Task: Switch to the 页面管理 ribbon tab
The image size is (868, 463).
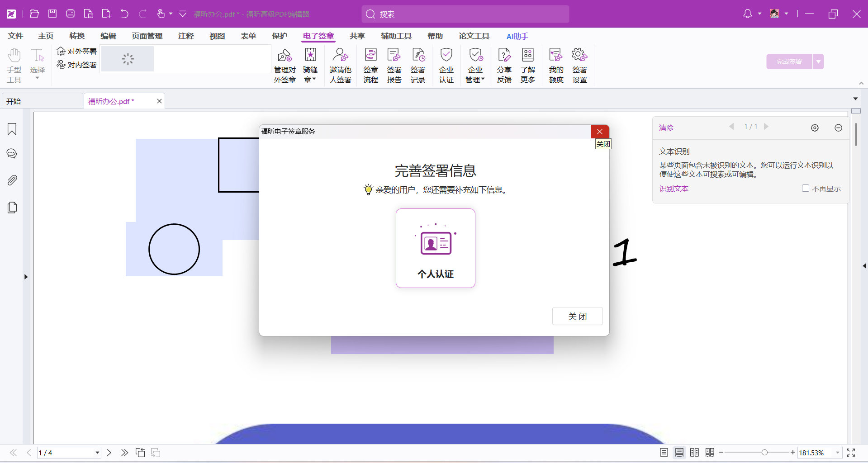Action: pyautogui.click(x=147, y=36)
